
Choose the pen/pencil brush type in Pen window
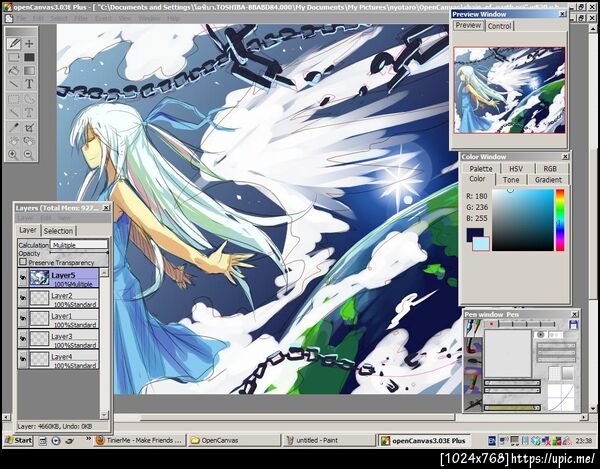(473, 328)
